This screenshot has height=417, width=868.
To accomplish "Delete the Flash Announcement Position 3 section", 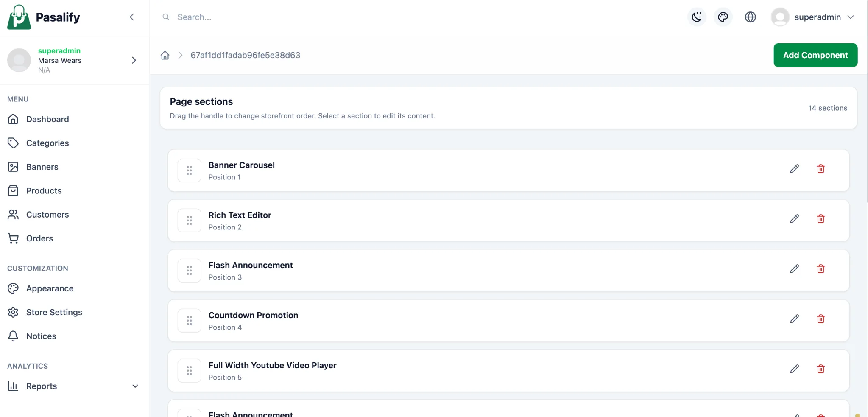I will pyautogui.click(x=821, y=269).
